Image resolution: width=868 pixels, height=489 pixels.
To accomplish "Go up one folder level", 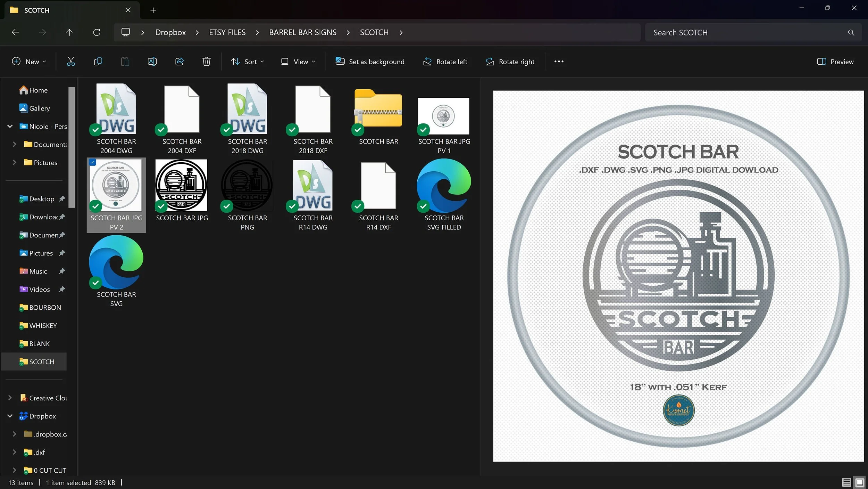I will [x=69, y=32].
